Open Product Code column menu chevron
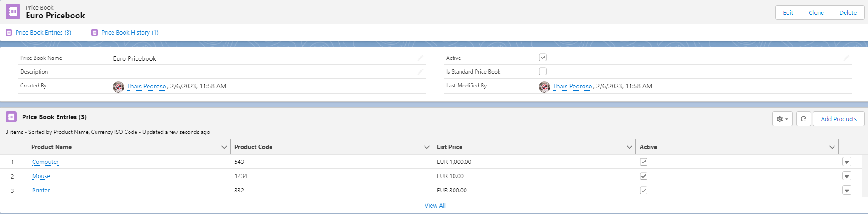Image resolution: width=868 pixels, height=214 pixels. pos(427,147)
